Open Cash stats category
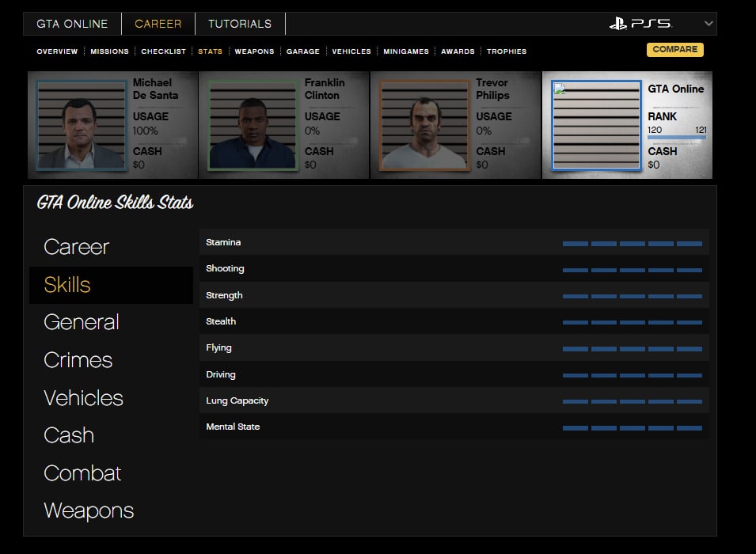Screen dimensions: 756x554 click(69, 435)
